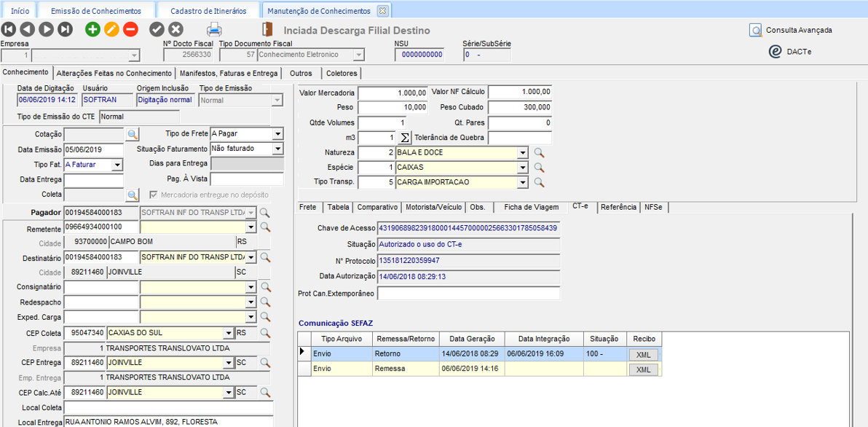Jump to the last record icon
The width and height of the screenshot is (868, 427).
tap(66, 29)
